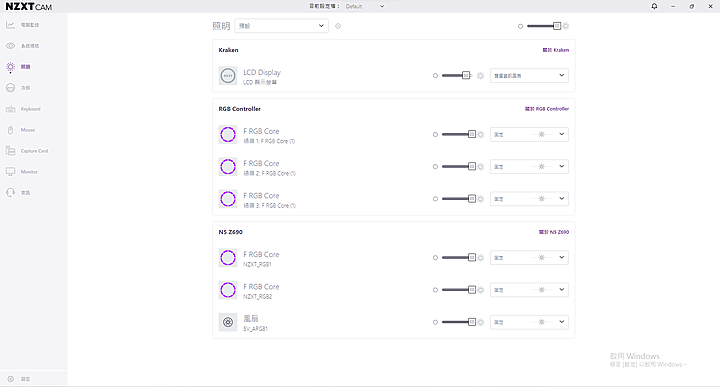The image size is (720, 387).
Task: Open effect dropdown for NZXT_RGB2
Action: pyautogui.click(x=529, y=290)
